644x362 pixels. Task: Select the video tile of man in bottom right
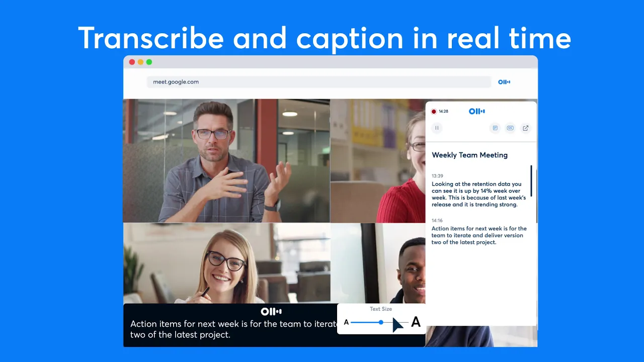378,263
